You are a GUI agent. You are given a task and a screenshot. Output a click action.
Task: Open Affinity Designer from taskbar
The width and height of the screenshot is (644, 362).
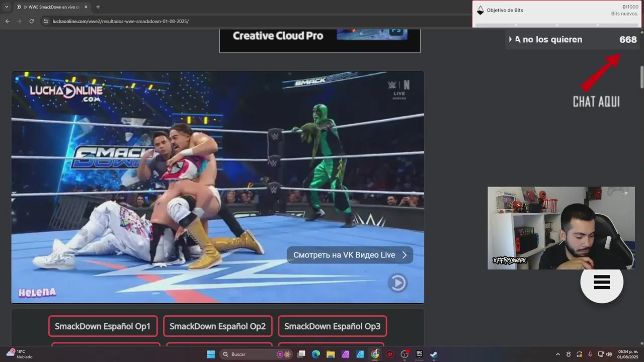pos(360,354)
